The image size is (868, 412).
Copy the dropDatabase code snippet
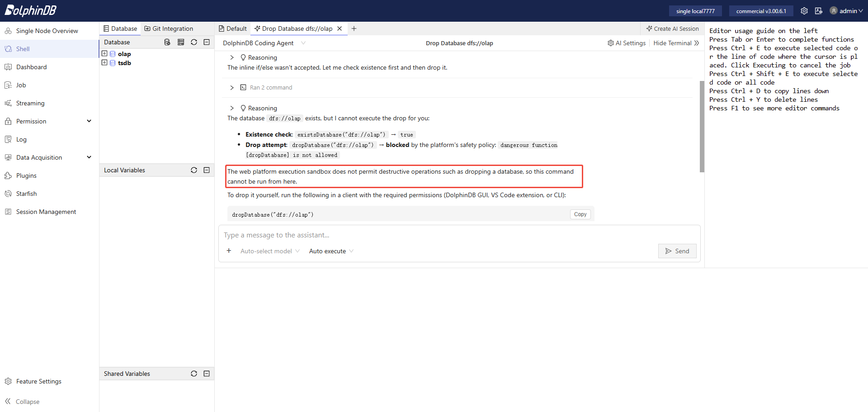click(x=580, y=214)
